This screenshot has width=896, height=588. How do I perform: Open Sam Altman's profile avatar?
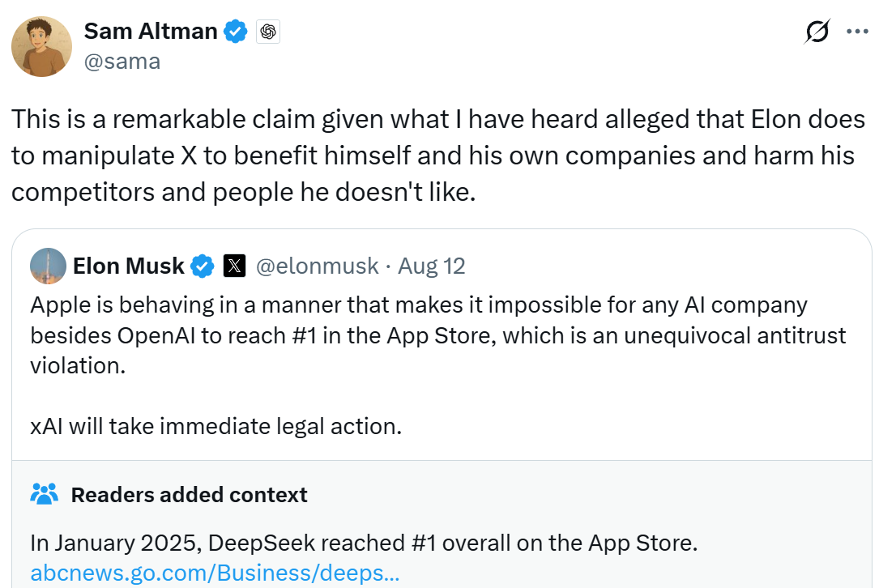pos(41,47)
